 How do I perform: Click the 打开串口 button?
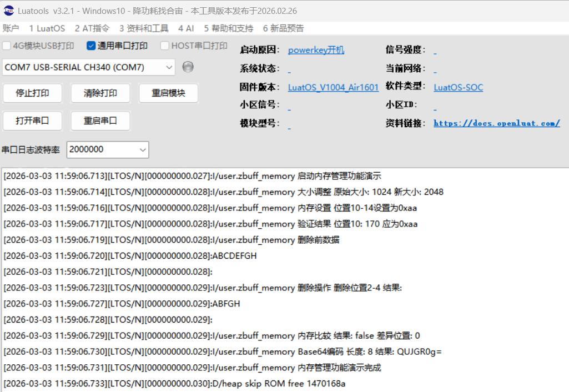click(32, 121)
